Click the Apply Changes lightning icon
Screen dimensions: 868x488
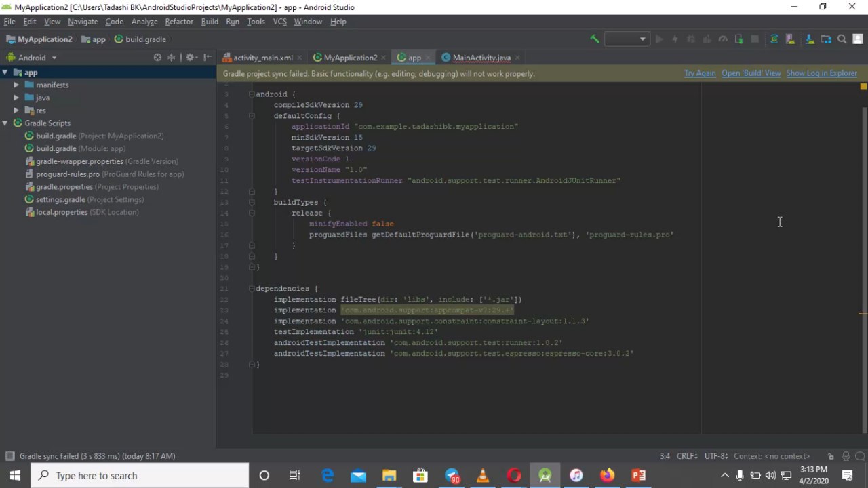point(675,39)
